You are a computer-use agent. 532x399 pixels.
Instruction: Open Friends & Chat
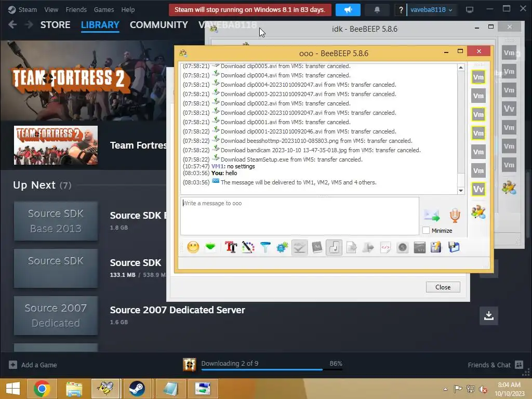(x=495, y=365)
